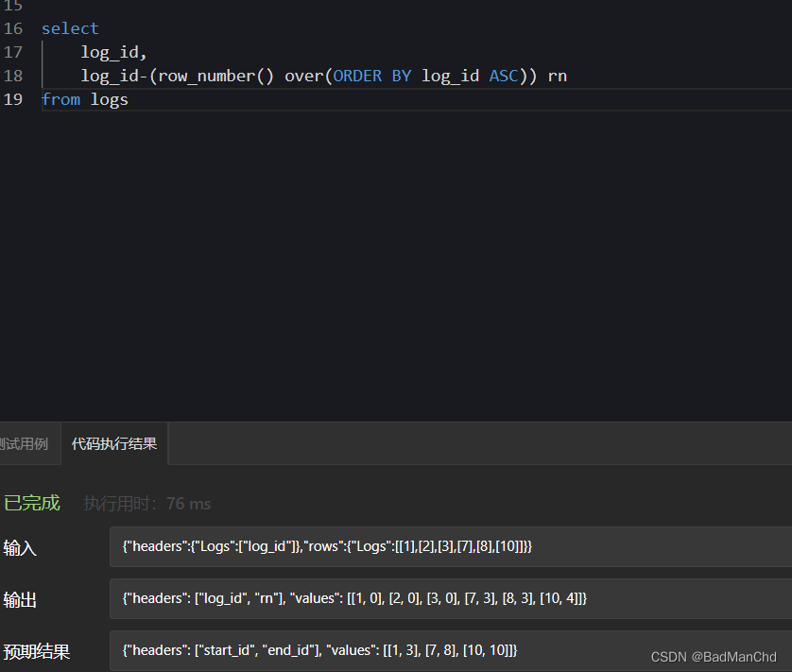
Task: Click 'over(' in line 18
Action: pos(308,76)
